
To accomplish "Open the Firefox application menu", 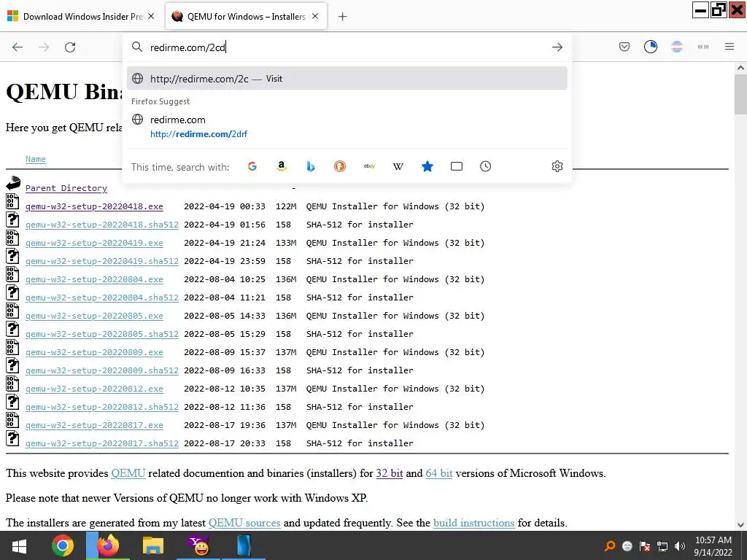I will coord(729,47).
